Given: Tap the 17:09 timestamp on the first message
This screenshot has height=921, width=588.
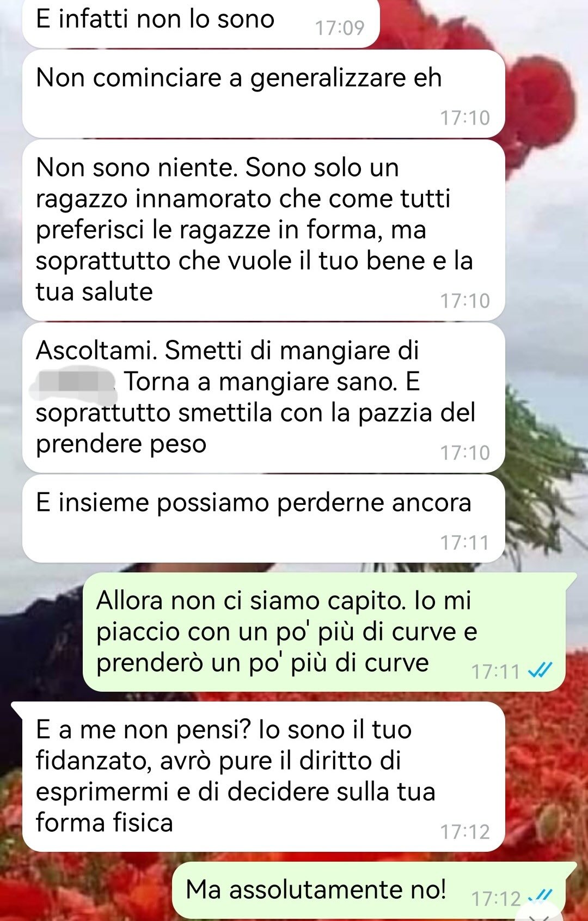Looking at the screenshot, I should 340,28.
